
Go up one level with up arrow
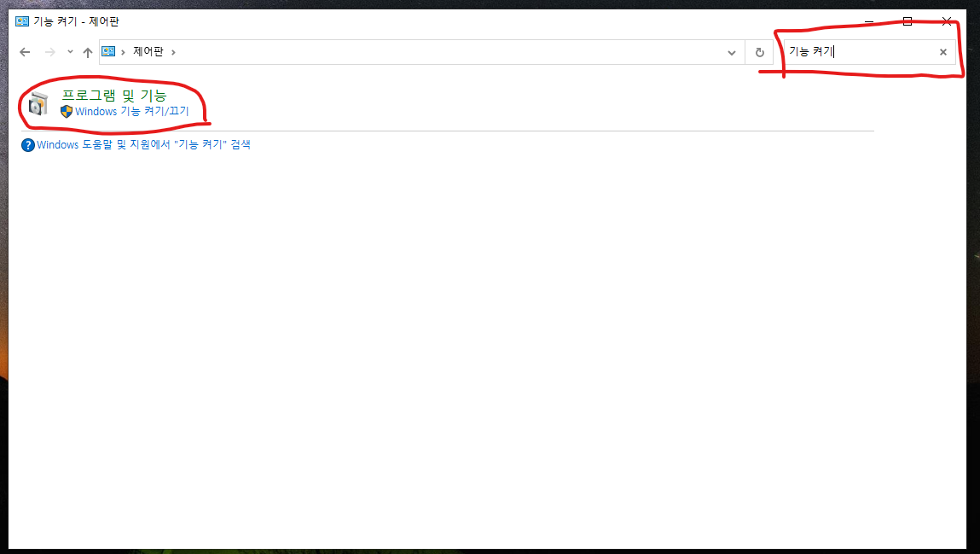[88, 53]
